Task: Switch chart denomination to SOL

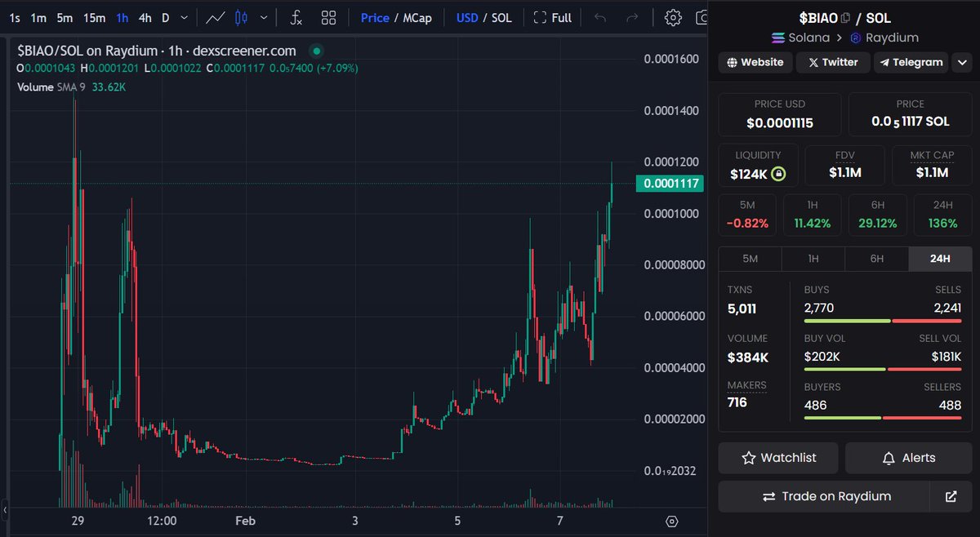Action: (x=501, y=17)
